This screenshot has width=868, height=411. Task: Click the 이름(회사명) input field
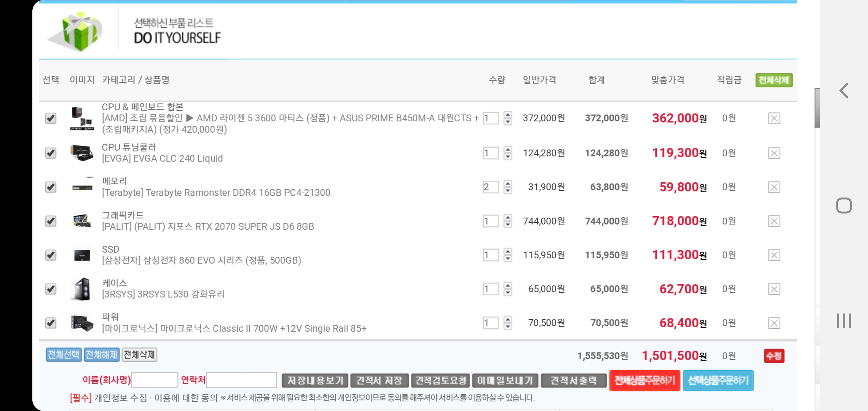[x=155, y=380]
